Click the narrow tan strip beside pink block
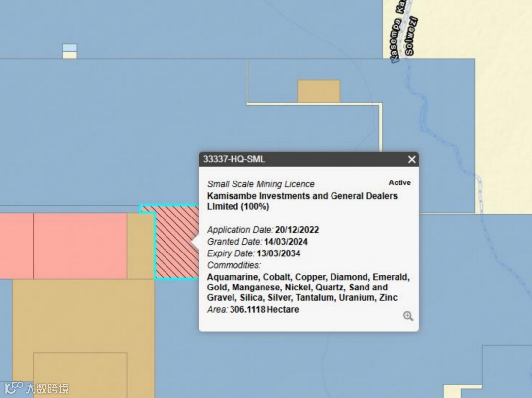Image resolution: width=532 pixels, height=398 pixels. click(x=141, y=246)
